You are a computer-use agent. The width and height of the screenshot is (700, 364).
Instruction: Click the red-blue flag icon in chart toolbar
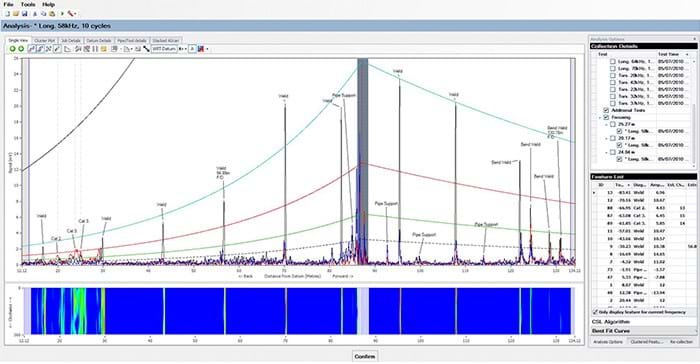coord(201,49)
